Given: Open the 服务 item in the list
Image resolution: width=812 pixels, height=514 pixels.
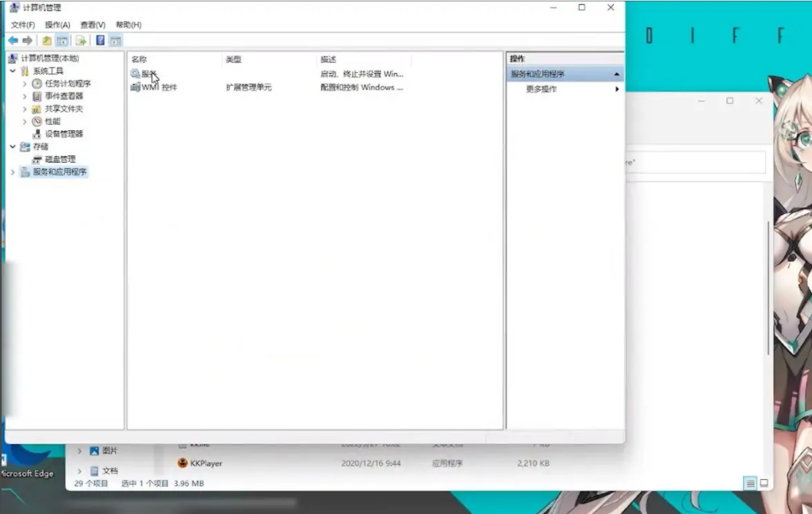Looking at the screenshot, I should (x=147, y=74).
